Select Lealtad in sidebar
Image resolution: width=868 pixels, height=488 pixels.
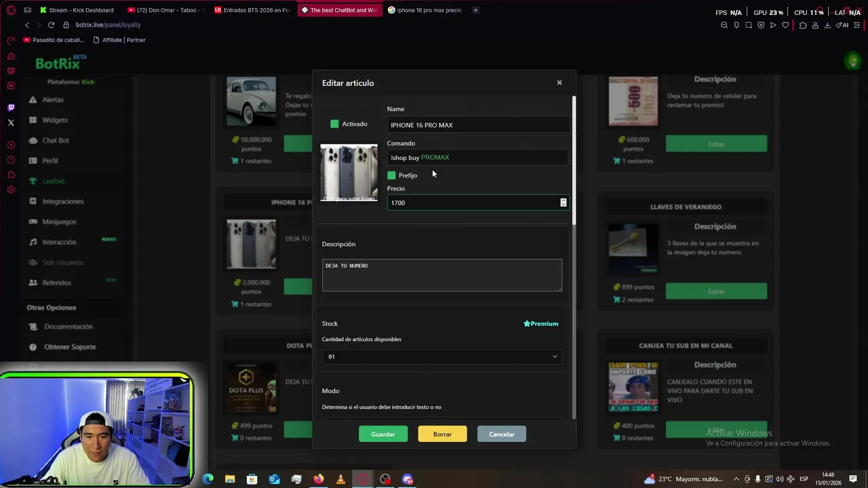[x=54, y=181]
